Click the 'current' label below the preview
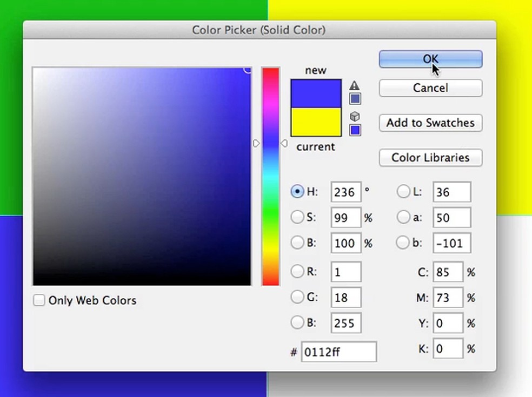This screenshot has height=397, width=532. 316,147
